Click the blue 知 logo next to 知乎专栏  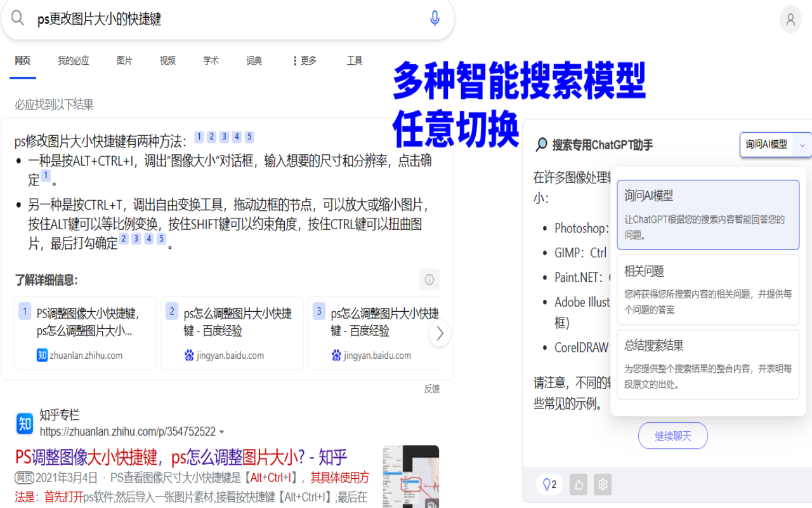click(x=25, y=423)
